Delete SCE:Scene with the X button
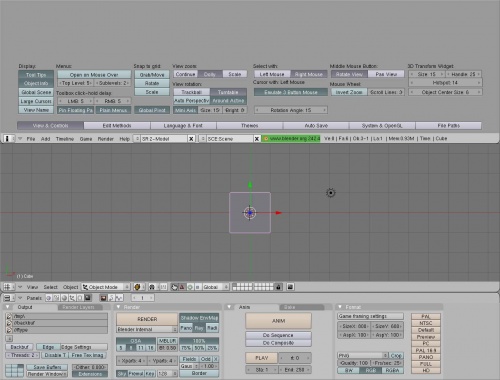Screen dimensions: 500x380 point(257,139)
